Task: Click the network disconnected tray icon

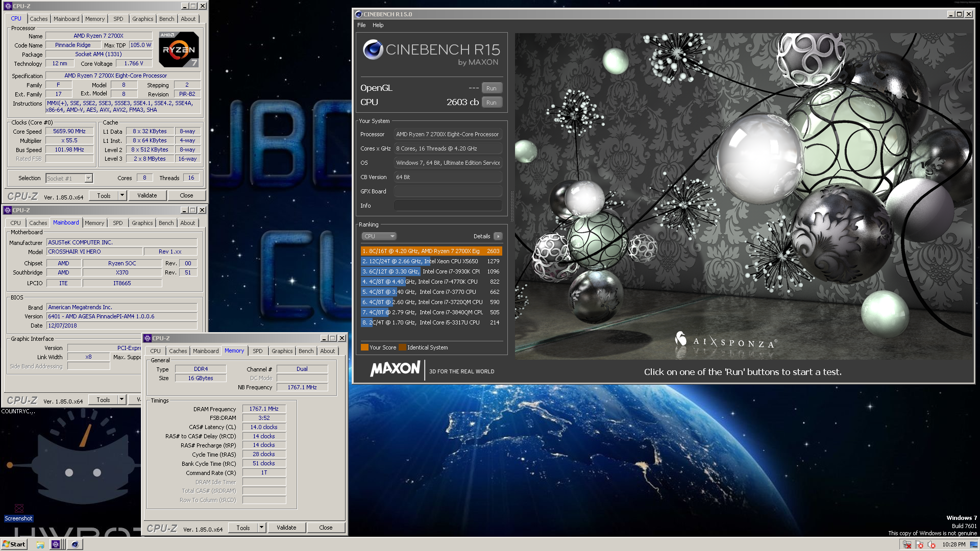Action: tap(907, 544)
